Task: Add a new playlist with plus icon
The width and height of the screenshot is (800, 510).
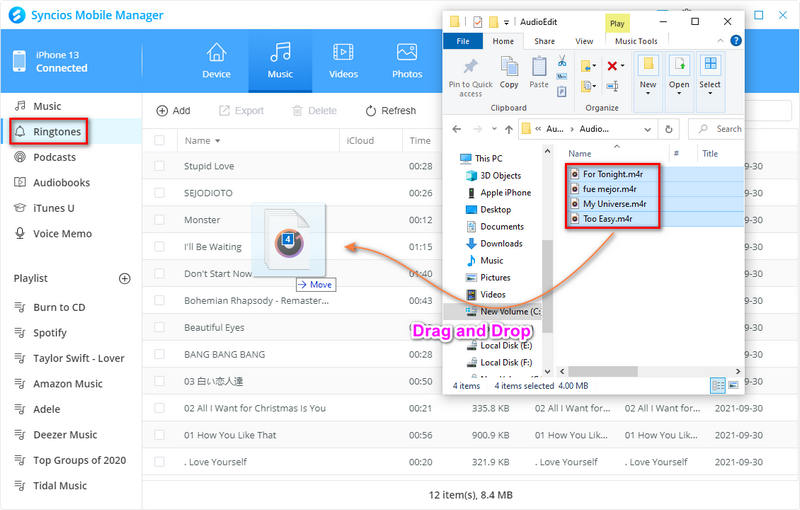Action: pyautogui.click(x=124, y=278)
